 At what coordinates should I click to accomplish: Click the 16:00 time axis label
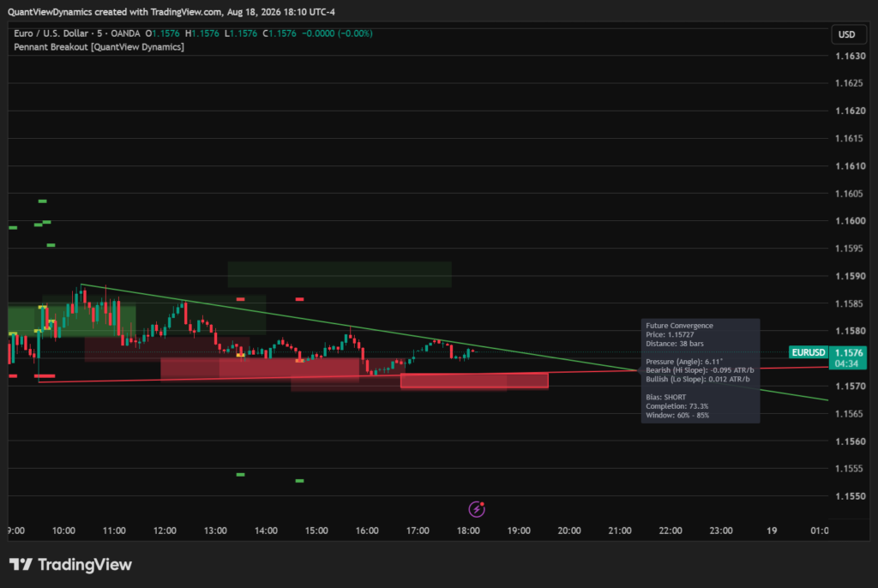(x=367, y=531)
